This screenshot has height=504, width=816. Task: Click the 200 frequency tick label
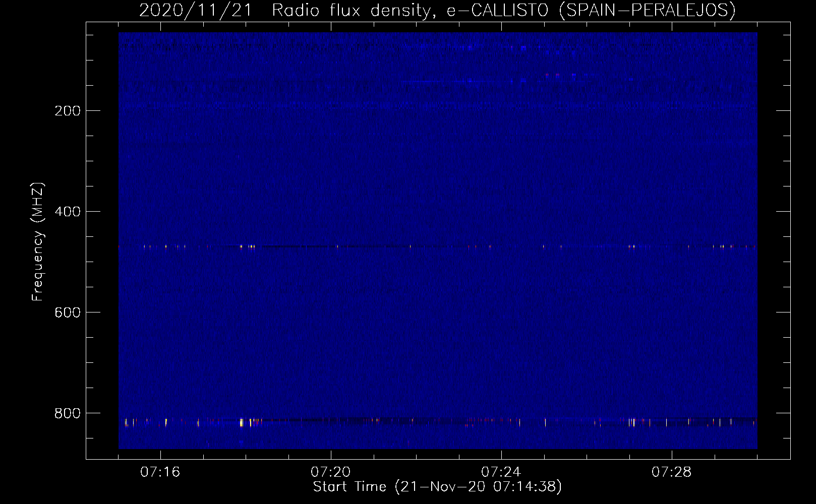click(x=68, y=111)
